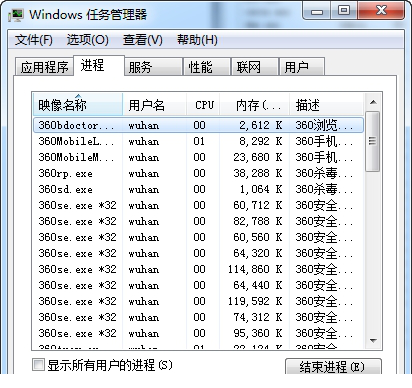Click the scrollbar up arrow
The image size is (412, 388).
tap(373, 102)
